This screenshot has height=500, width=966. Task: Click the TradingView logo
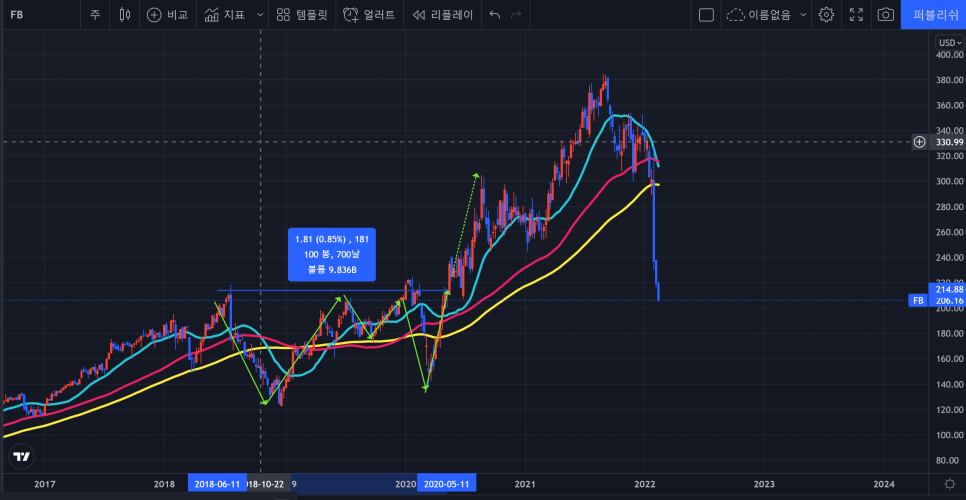[x=22, y=457]
